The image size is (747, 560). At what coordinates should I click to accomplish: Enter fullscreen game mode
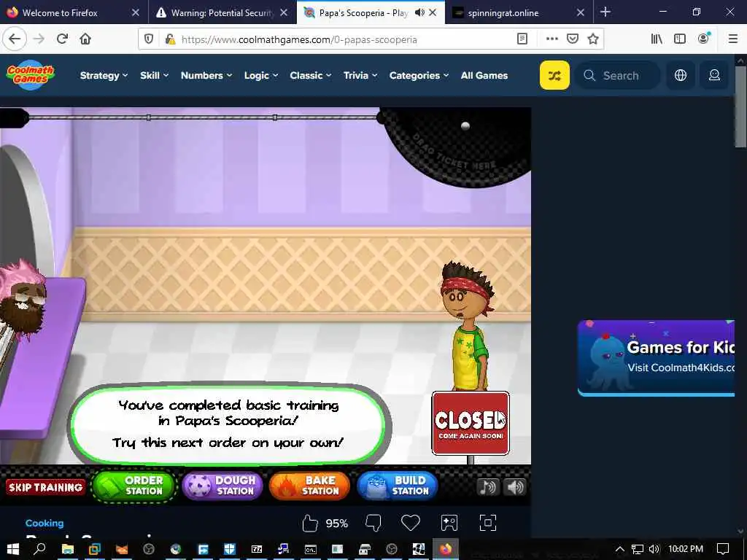[488, 524]
